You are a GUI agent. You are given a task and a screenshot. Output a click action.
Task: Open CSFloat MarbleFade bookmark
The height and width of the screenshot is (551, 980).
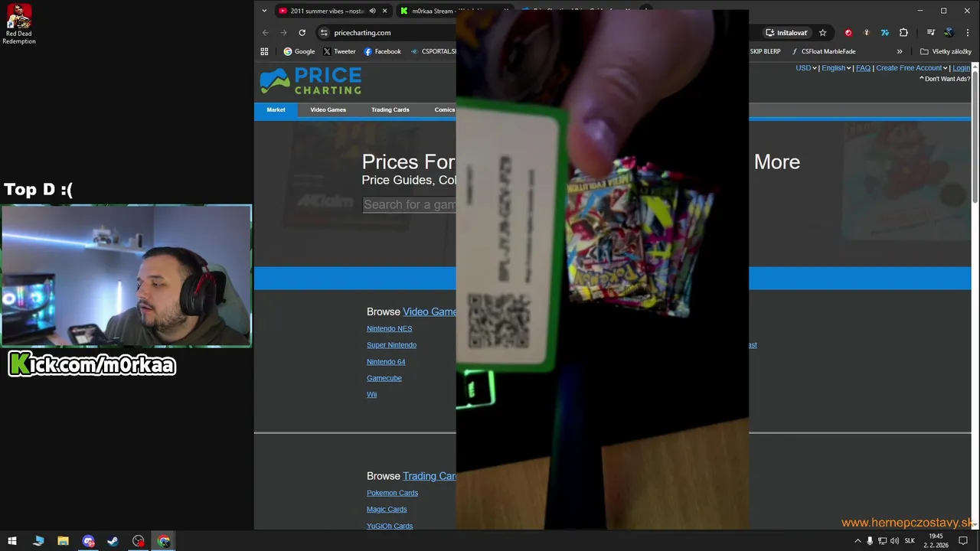823,51
